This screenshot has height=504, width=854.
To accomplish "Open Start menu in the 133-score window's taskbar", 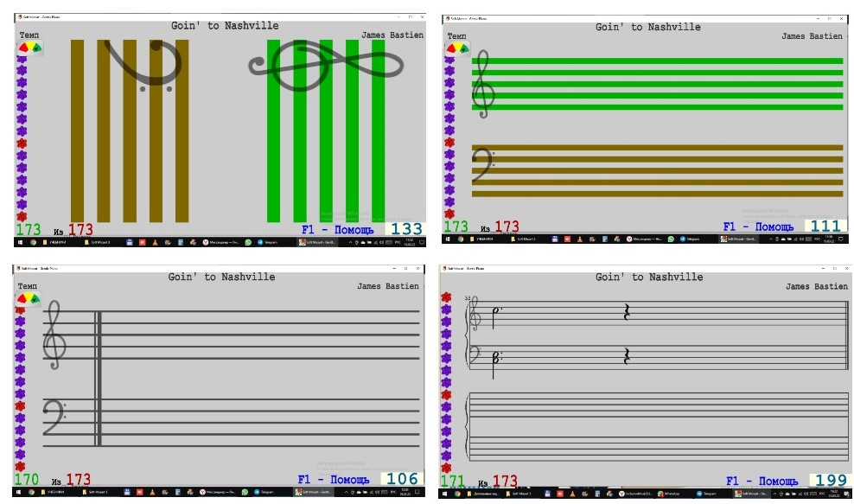I will pos(20,242).
